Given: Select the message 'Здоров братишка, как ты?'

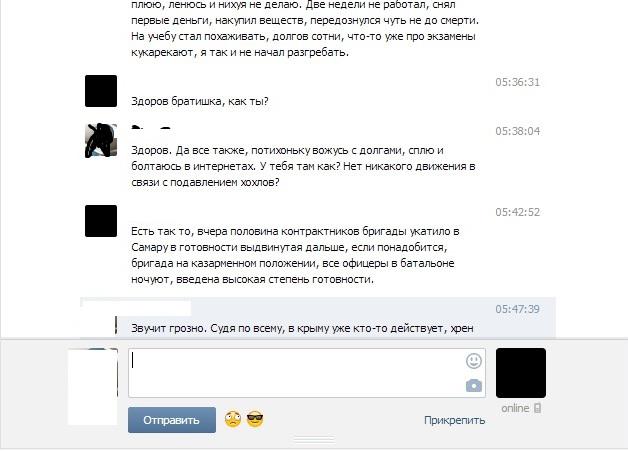Looking at the screenshot, I should [200, 101].
